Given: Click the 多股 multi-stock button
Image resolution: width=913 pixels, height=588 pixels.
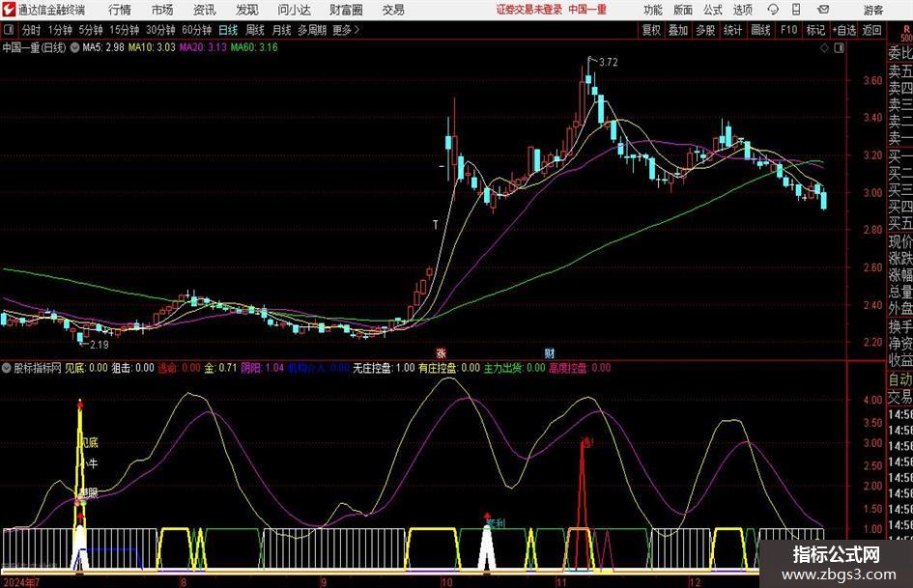Looking at the screenshot, I should [x=705, y=30].
